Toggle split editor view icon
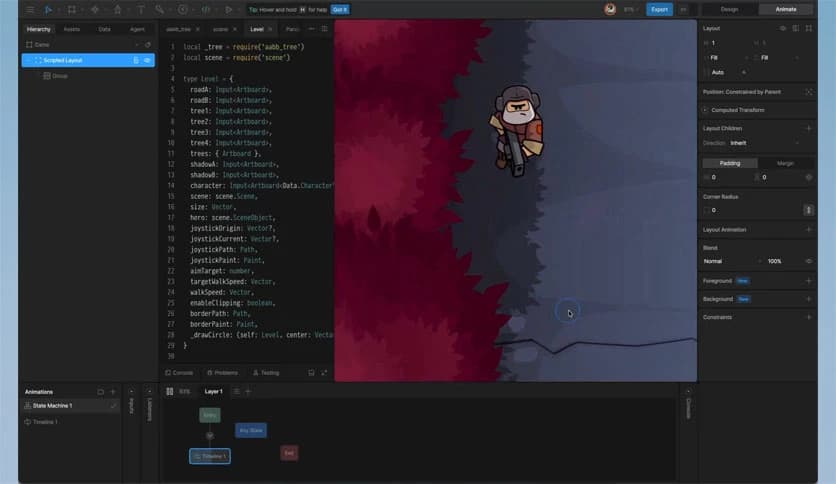Image resolution: width=836 pixels, height=484 pixels. pyautogui.click(x=324, y=29)
